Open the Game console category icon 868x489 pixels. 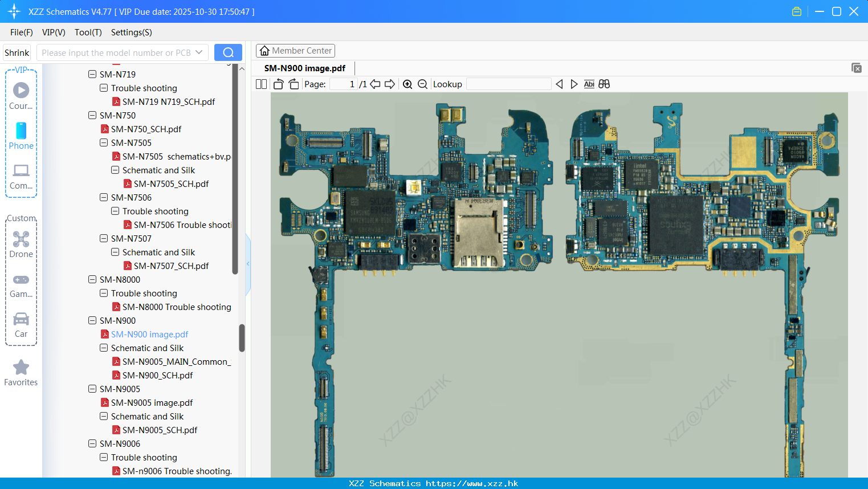(21, 280)
